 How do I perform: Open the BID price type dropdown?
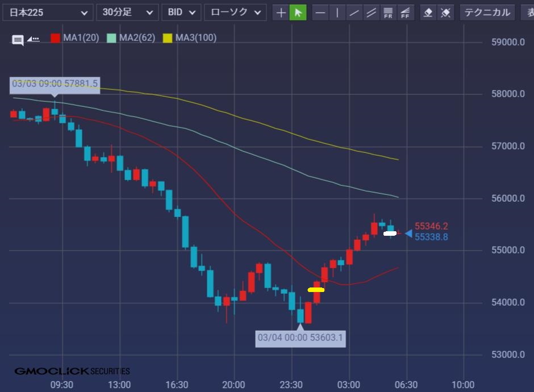point(181,12)
